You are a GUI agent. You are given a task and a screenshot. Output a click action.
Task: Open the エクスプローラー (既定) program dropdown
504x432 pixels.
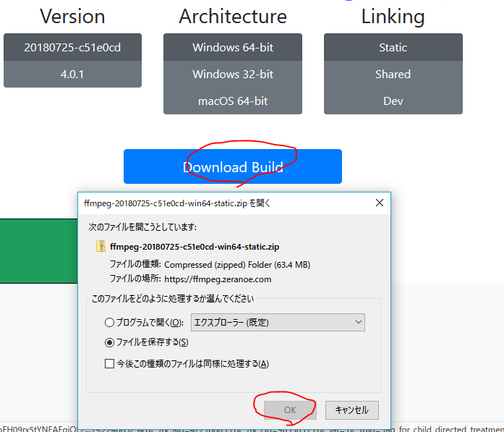pos(278,322)
